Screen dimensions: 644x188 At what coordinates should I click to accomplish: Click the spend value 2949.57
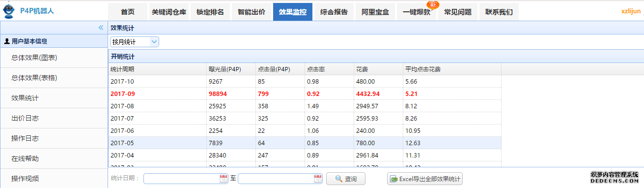[367, 106]
